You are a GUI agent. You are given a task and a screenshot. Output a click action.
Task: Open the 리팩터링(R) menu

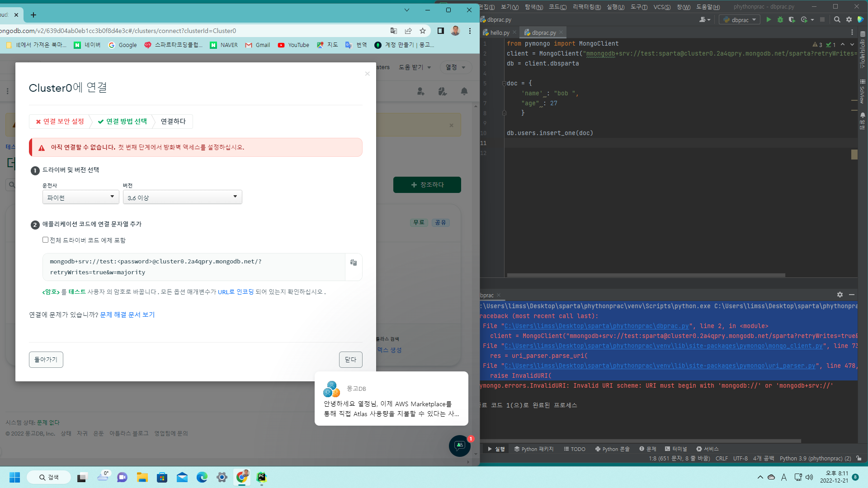(587, 7)
